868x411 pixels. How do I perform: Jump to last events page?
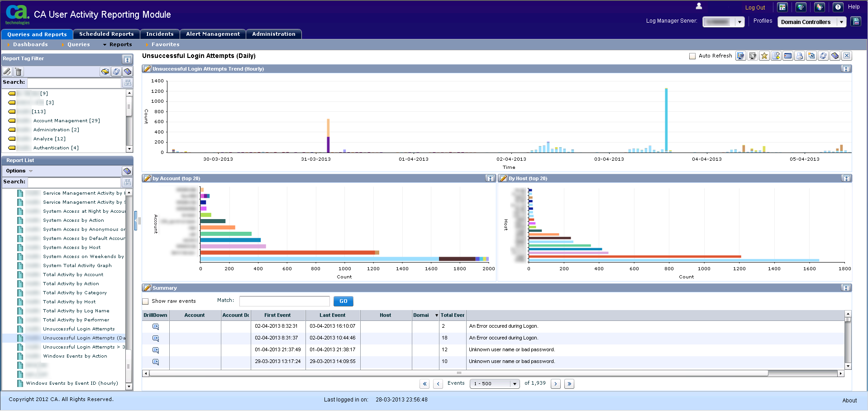[569, 384]
